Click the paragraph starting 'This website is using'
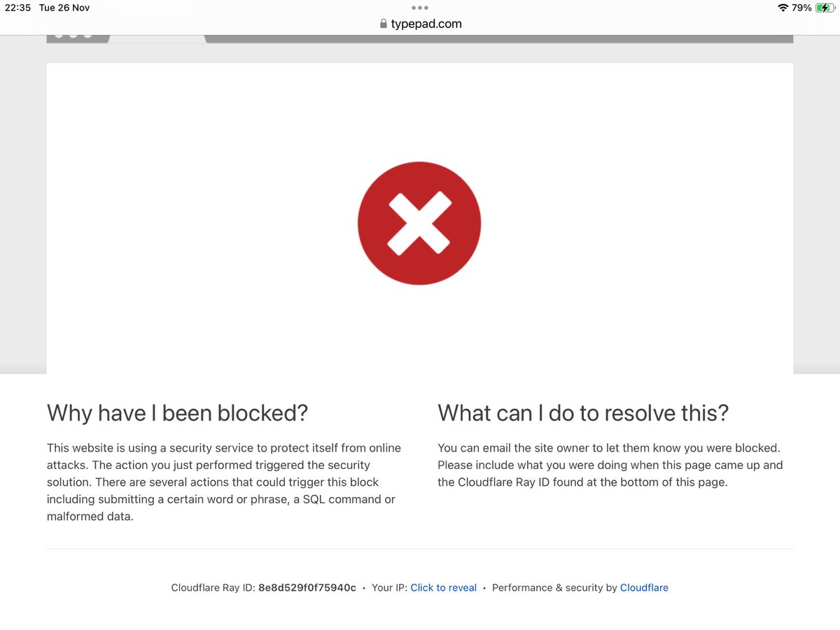The height and width of the screenshot is (630, 840). click(224, 482)
